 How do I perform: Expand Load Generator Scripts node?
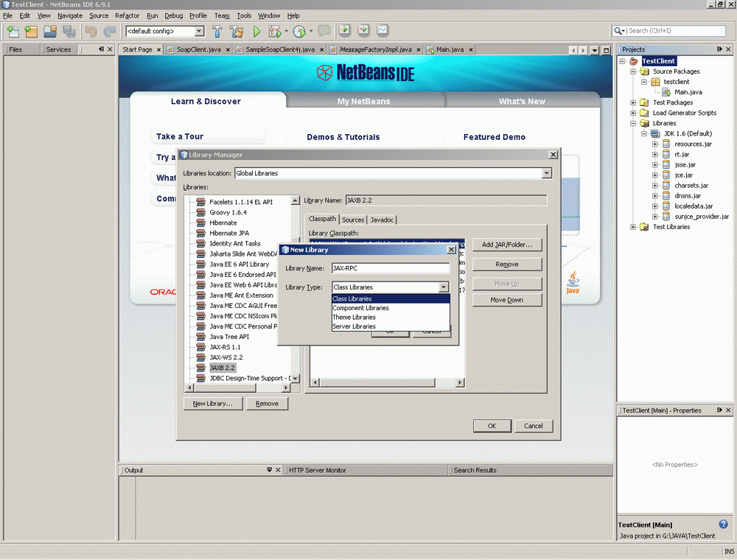click(633, 113)
